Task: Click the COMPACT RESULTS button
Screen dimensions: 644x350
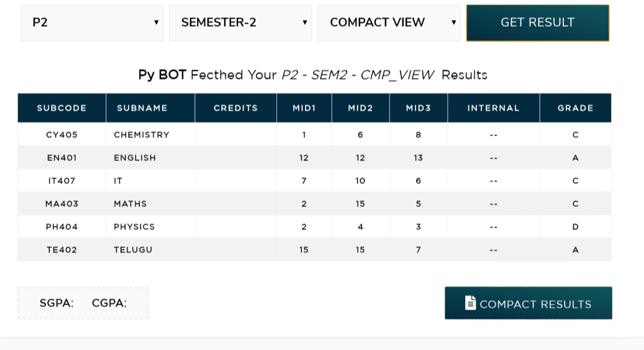Action: click(x=528, y=303)
